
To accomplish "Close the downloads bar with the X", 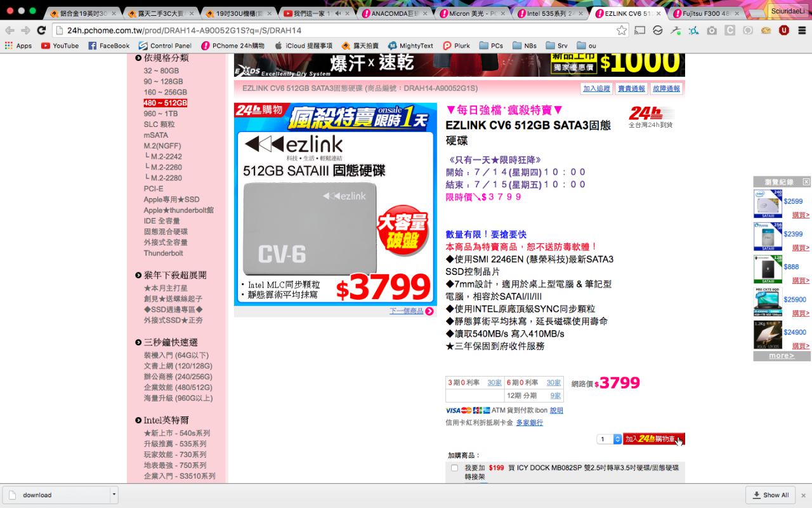I will pos(803,495).
